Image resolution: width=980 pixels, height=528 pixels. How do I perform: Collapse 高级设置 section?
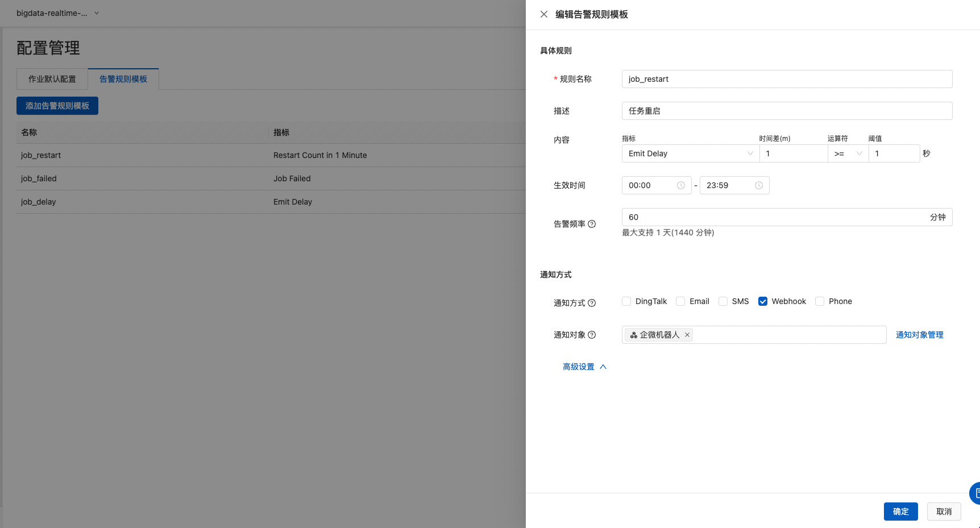[585, 367]
